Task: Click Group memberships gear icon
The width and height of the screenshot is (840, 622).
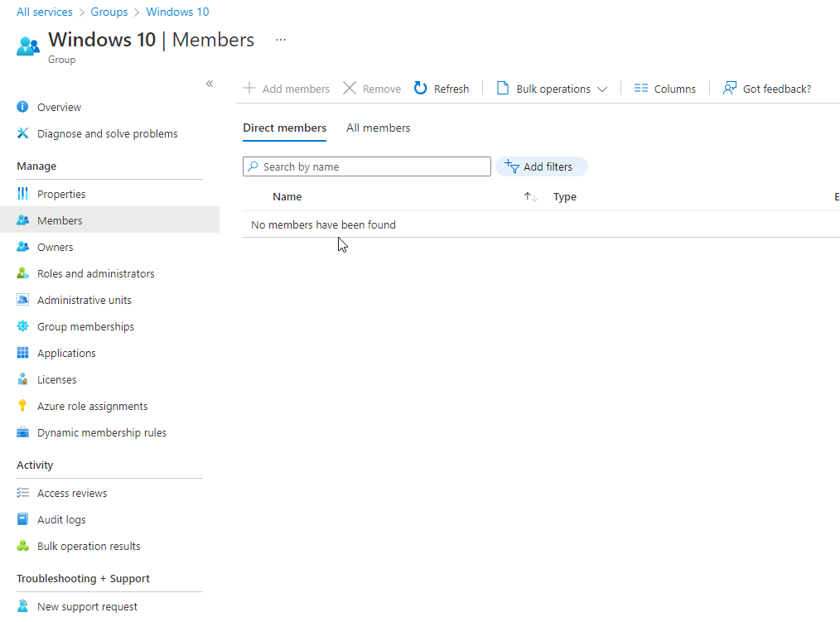Action: [x=22, y=326]
